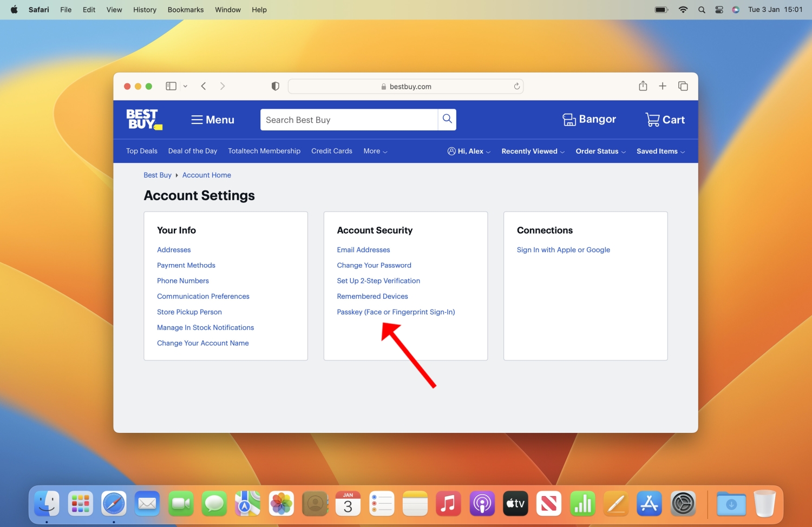Viewport: 812px width, 527px height.
Task: Open Set Up 2-Step Verification
Action: point(378,281)
